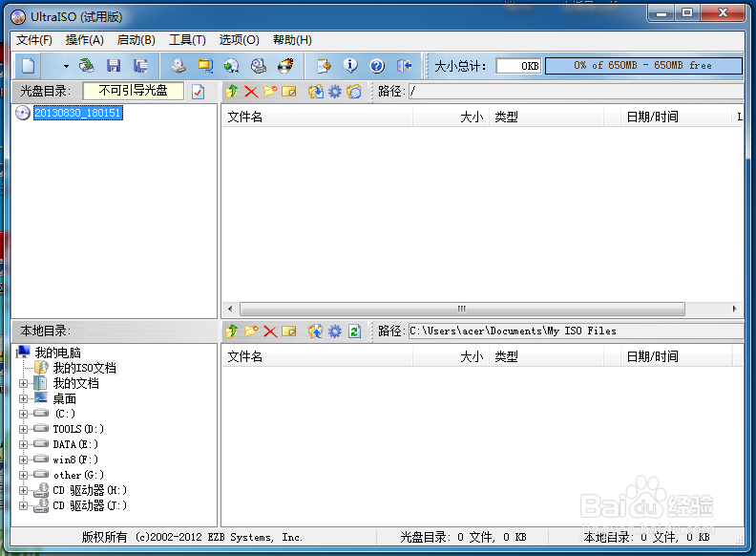This screenshot has height=556, width=756.
Task: Open the 启动(B) menu
Action: point(136,40)
